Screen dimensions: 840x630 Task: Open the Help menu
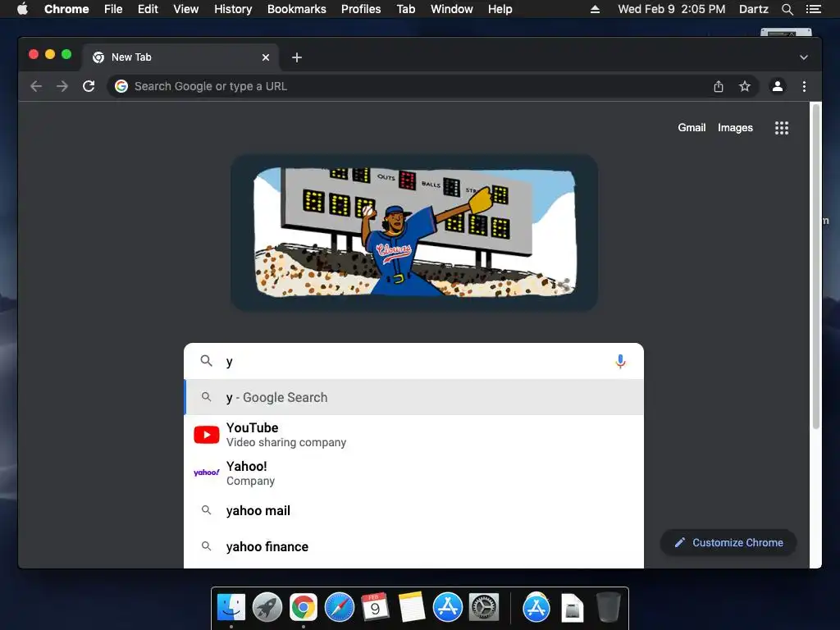[500, 9]
